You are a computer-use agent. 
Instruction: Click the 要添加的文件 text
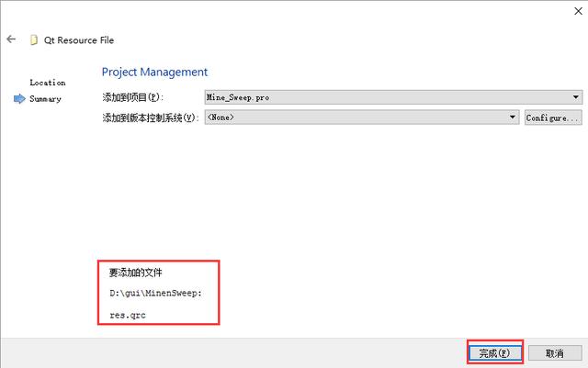coord(135,273)
